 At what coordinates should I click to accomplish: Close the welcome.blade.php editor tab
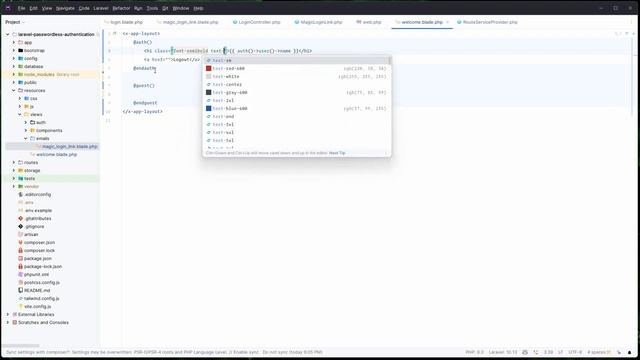click(447, 22)
